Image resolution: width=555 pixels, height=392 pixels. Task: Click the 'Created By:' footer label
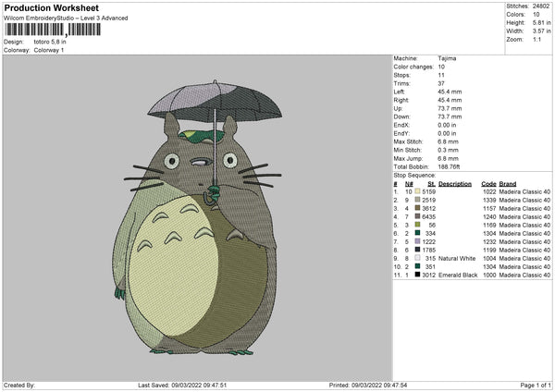19,385
